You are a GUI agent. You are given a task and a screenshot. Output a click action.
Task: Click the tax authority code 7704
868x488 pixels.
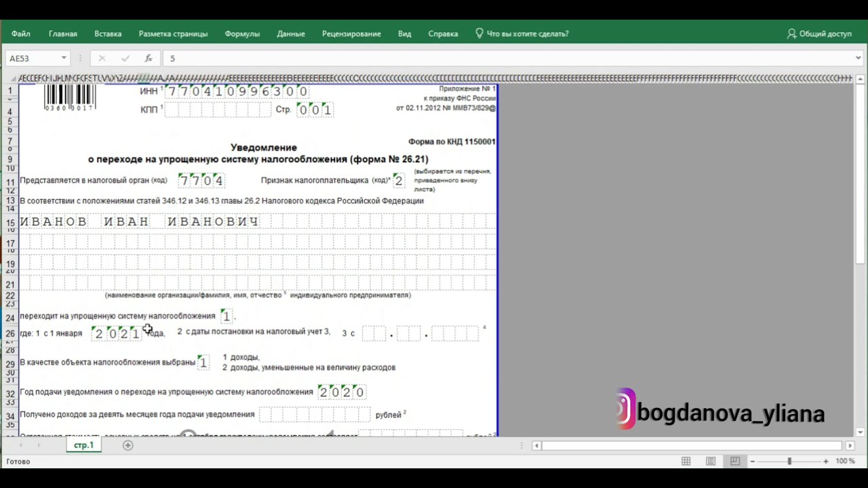point(201,180)
